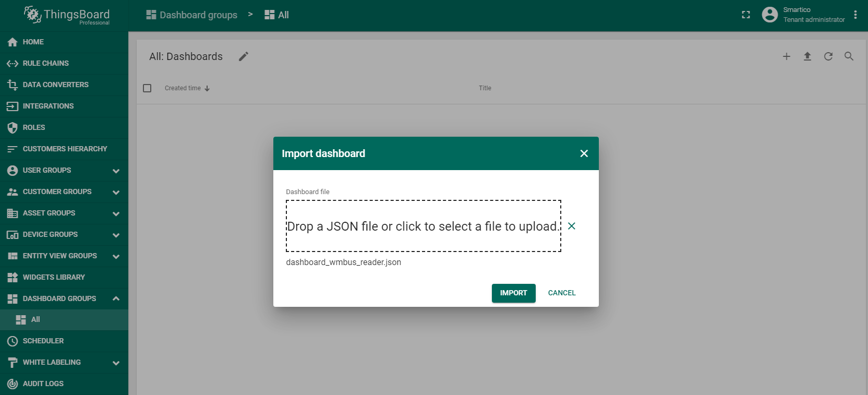The image size is (868, 395).
Task: Open the dashboards search icon
Action: [x=849, y=56]
